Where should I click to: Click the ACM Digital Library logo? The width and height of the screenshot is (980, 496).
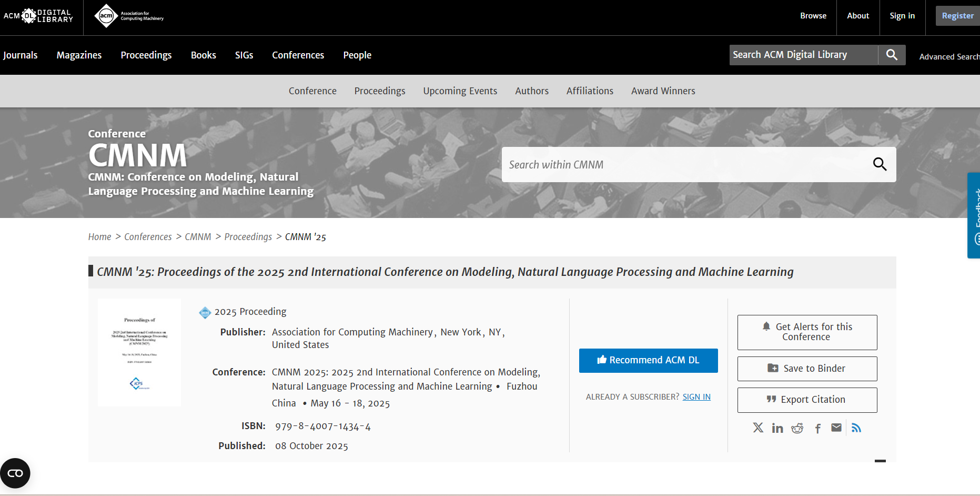(38, 16)
